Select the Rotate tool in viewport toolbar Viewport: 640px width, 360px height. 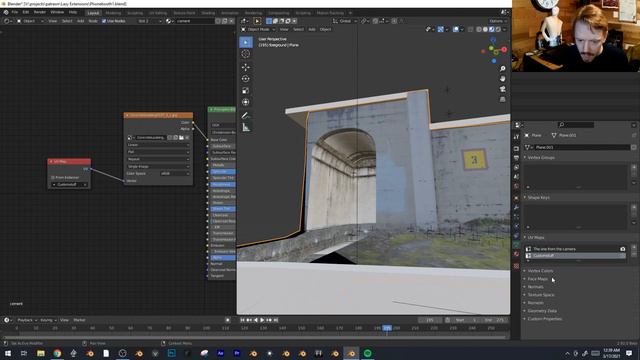pyautogui.click(x=246, y=79)
